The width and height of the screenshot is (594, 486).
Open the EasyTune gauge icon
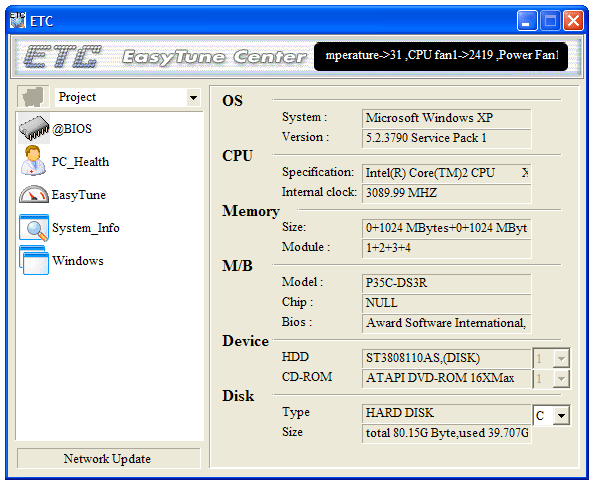pos(34,194)
